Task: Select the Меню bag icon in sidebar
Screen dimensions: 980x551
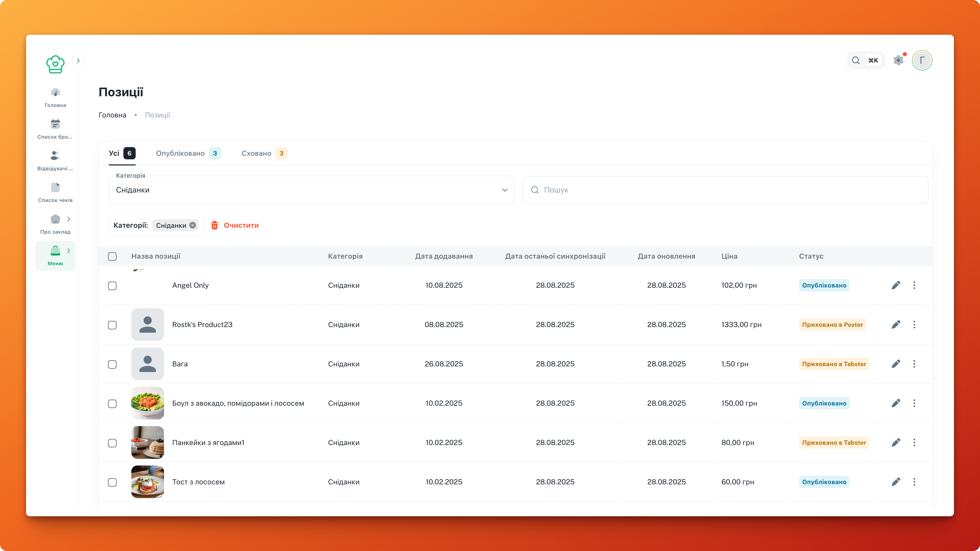Action: tap(55, 250)
